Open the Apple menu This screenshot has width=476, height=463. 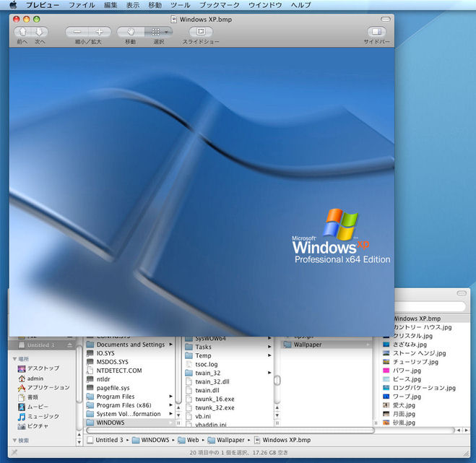[13, 5]
